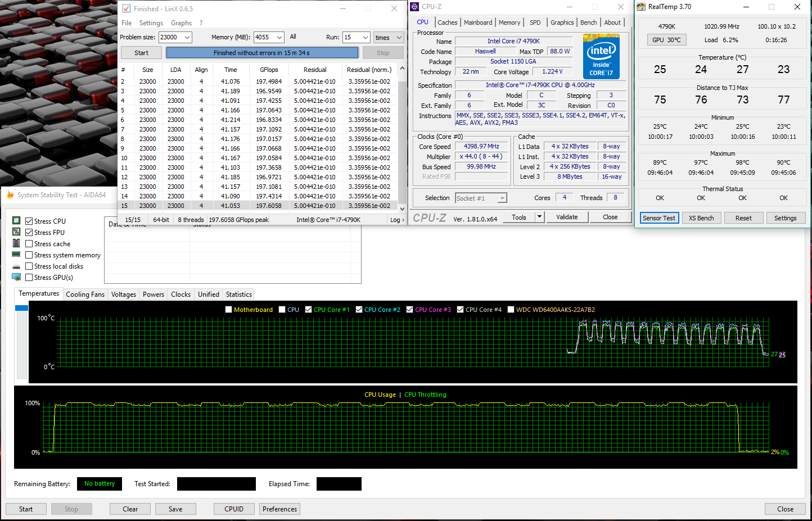The width and height of the screenshot is (812, 521).
Task: Open the Graphics tab in CPU-Z
Action: (562, 22)
